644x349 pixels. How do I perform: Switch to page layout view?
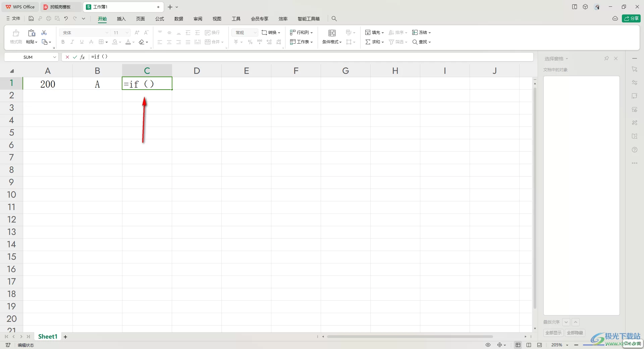(x=529, y=345)
